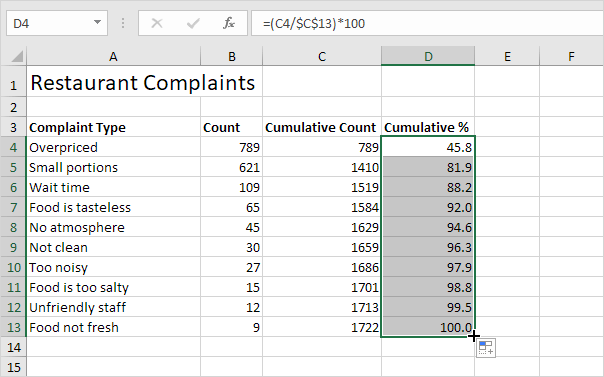This screenshot has height=377, width=604.
Task: Click the count cell 109
Action: [x=232, y=187]
